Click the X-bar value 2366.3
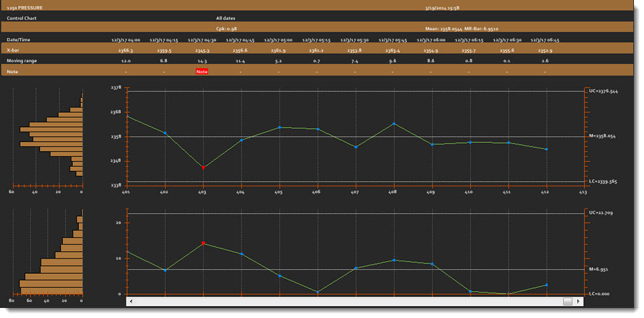Image resolution: width=644 pixels, height=318 pixels. point(126,50)
